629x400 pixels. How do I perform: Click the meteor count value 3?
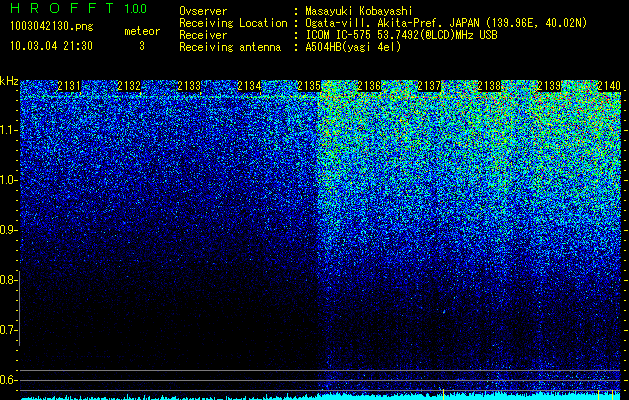click(142, 46)
